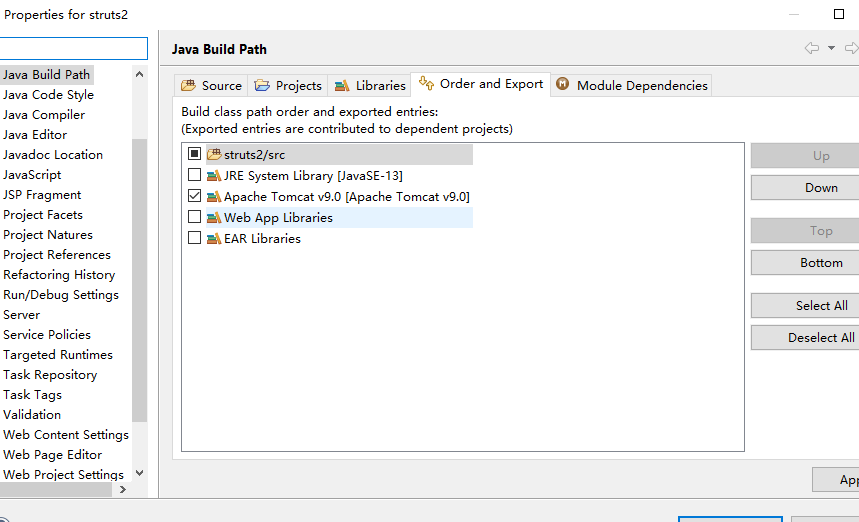Click the sidebar vertical scrollbar thumb

(x=140, y=280)
